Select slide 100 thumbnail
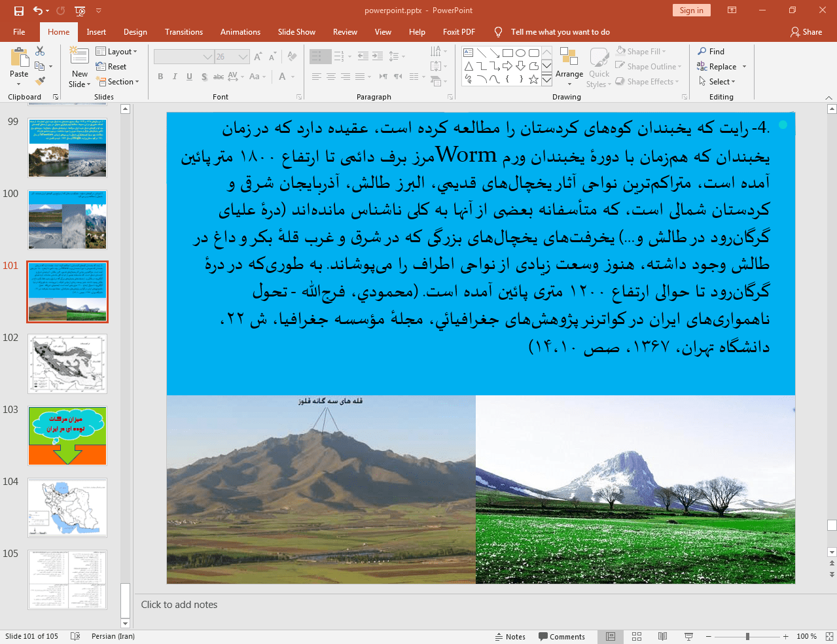Screen dimensions: 837x644 click(67, 219)
